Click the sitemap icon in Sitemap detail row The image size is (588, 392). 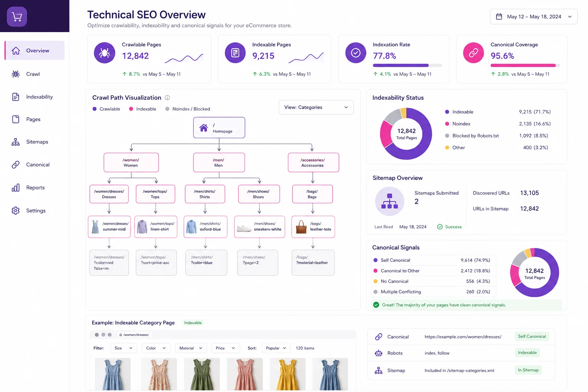point(379,371)
